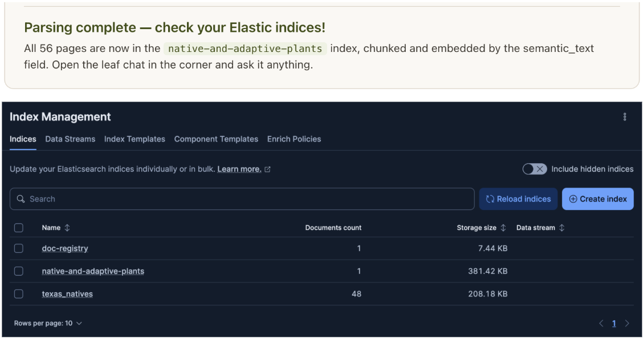Click the Index Management title

click(60, 117)
